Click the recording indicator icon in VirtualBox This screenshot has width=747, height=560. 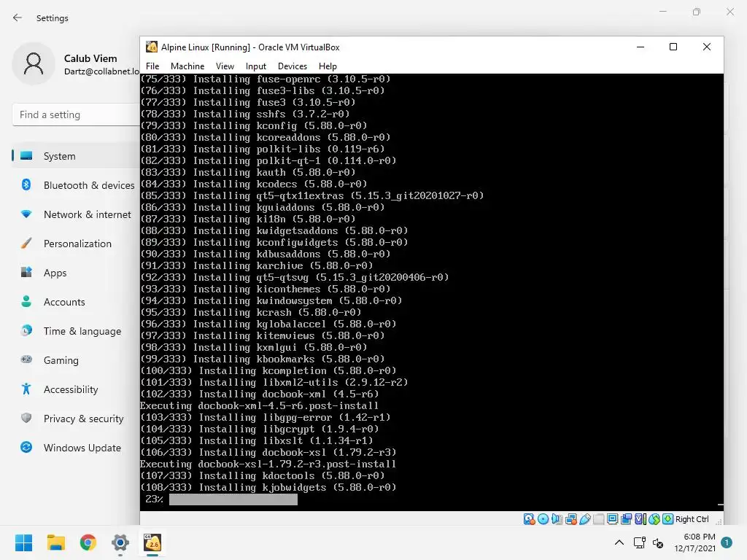pyautogui.click(x=627, y=519)
